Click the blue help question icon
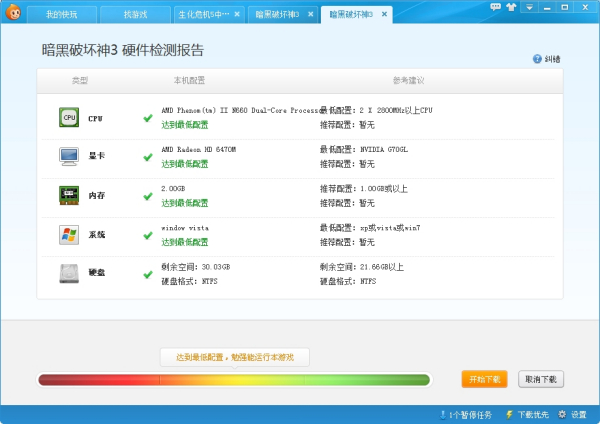The height and width of the screenshot is (424, 600). 537,59
